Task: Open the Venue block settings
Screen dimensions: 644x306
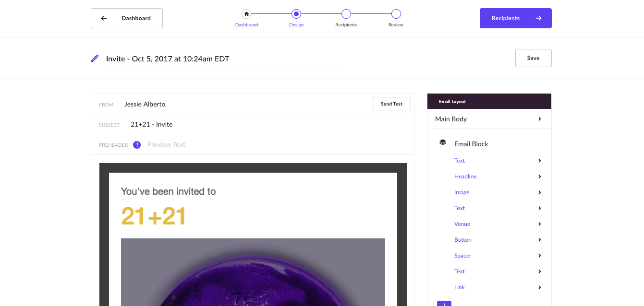Action: click(x=498, y=224)
